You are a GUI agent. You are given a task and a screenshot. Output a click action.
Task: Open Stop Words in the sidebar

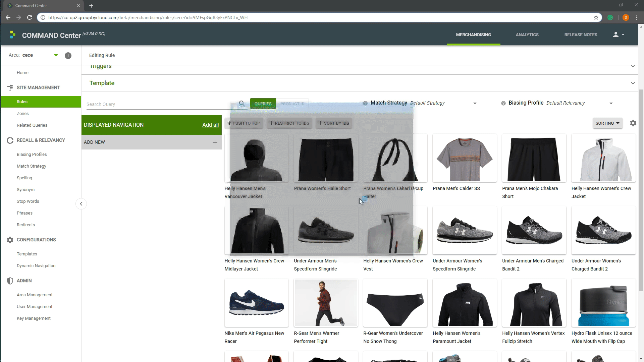coord(28,201)
